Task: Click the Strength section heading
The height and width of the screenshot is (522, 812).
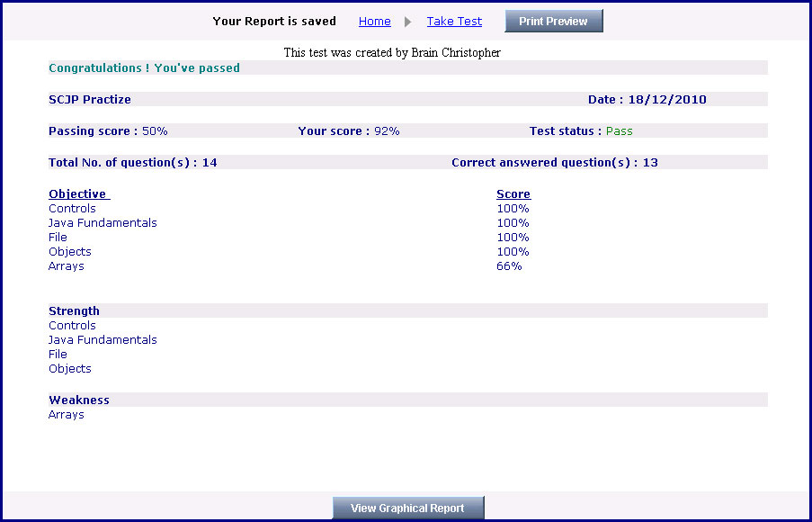Action: [74, 311]
